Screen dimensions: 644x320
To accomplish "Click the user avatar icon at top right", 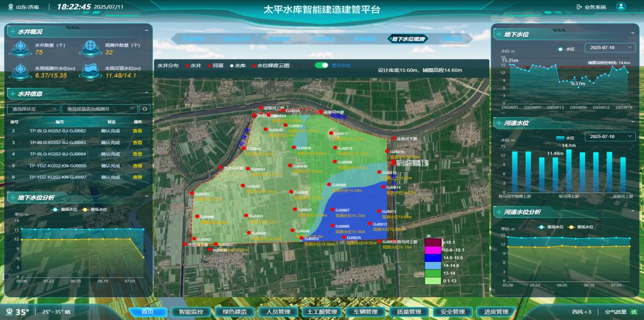I will click(621, 7).
